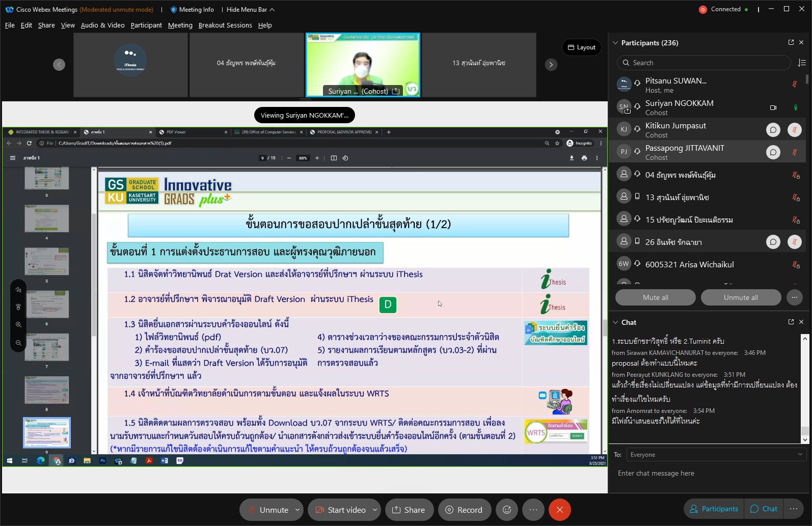Toggle microphone for 26 participant

pos(794,242)
